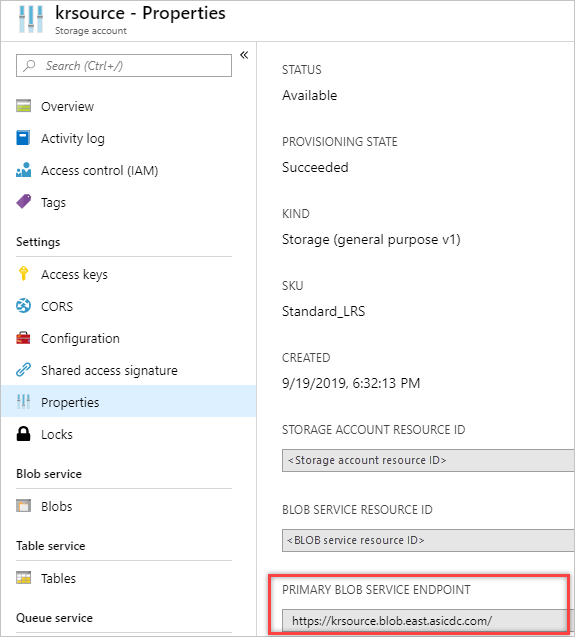The height and width of the screenshot is (637, 575).
Task: Click the 'Queue service' section heading
Action: click(54, 618)
